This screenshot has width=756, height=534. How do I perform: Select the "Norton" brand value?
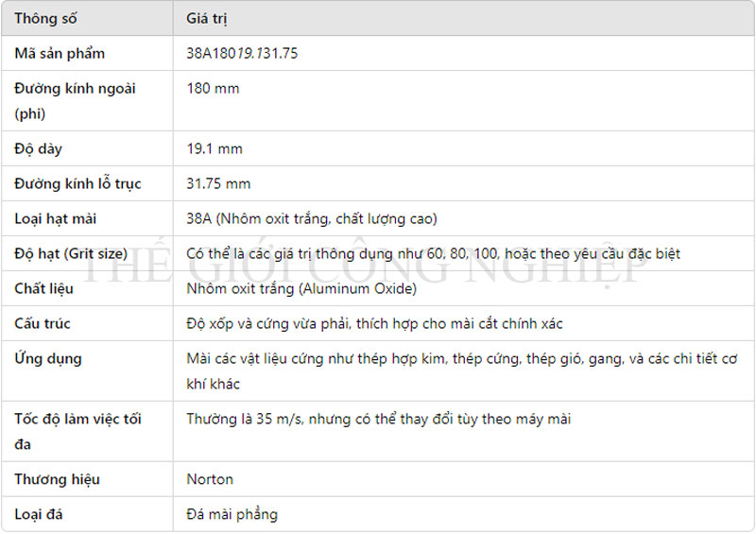210,479
